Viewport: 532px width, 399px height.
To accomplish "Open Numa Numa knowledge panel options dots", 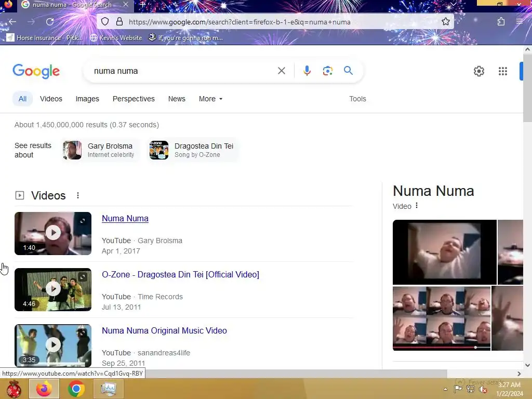I will click(x=417, y=206).
